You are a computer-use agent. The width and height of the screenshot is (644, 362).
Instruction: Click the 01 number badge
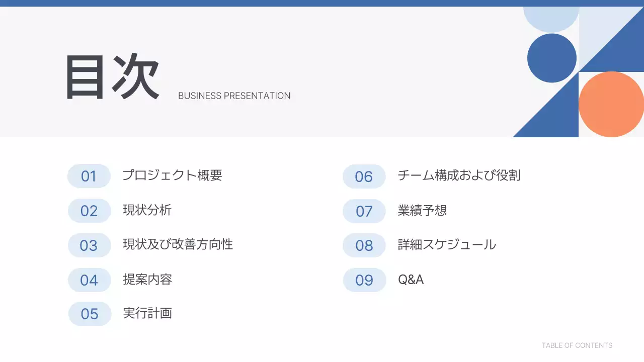tap(89, 176)
